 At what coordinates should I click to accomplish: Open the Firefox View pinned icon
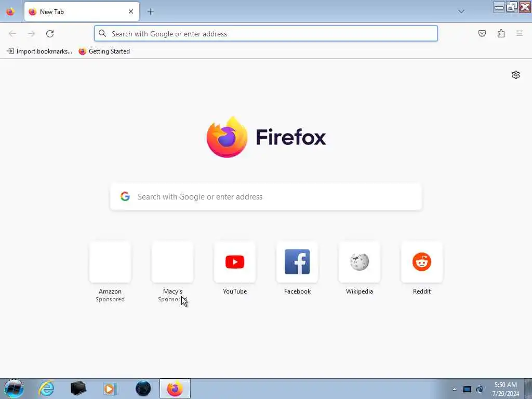pos(10,11)
